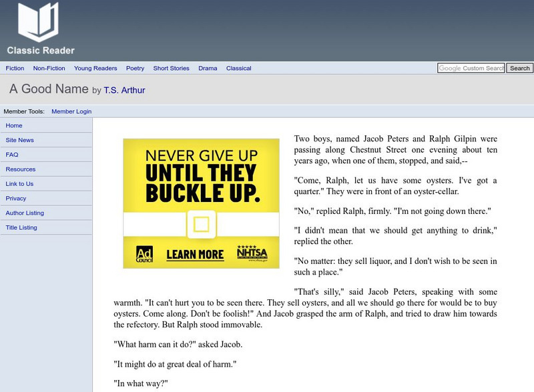534x392 pixels.
Task: Browse Short Stories
Action: [172, 68]
